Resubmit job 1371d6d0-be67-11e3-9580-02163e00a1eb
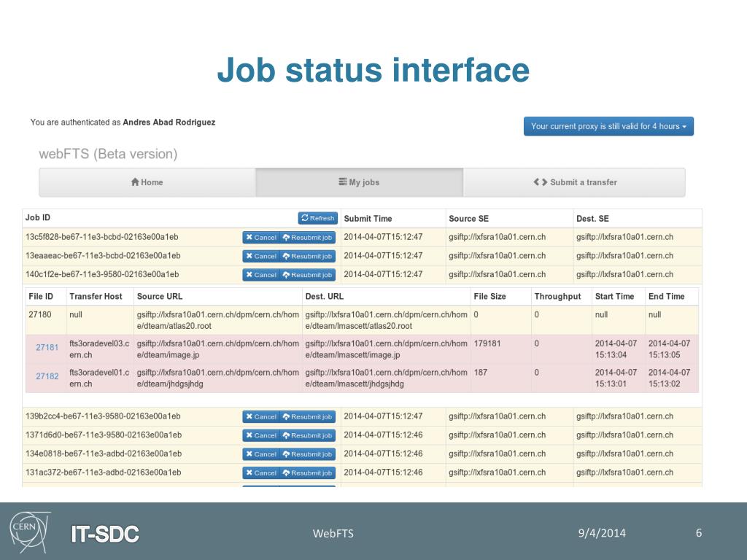The height and width of the screenshot is (560, 747). tap(307, 435)
